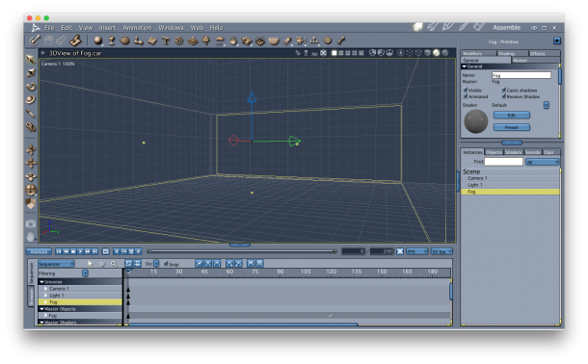Open the Windows menu
588x364 pixels.
pyautogui.click(x=171, y=28)
